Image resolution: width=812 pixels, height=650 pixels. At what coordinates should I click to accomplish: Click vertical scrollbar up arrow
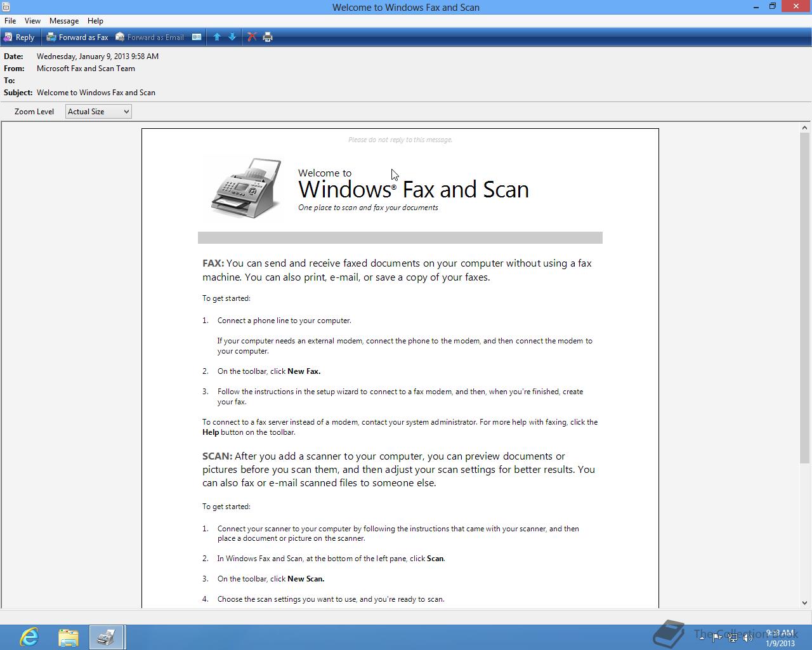pos(805,128)
